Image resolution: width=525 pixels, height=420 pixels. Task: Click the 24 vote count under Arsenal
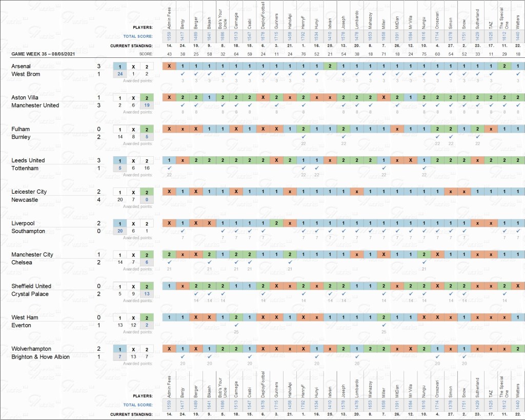point(120,74)
